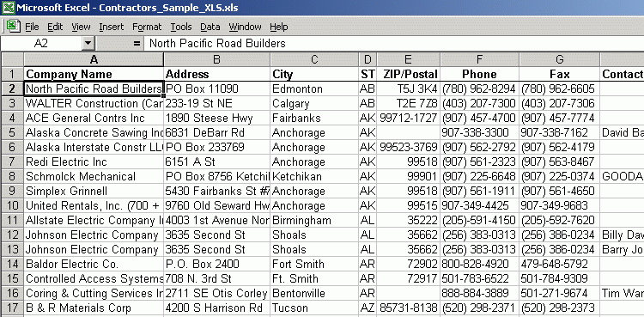Select column C header
The image size is (644, 317).
click(314, 59)
